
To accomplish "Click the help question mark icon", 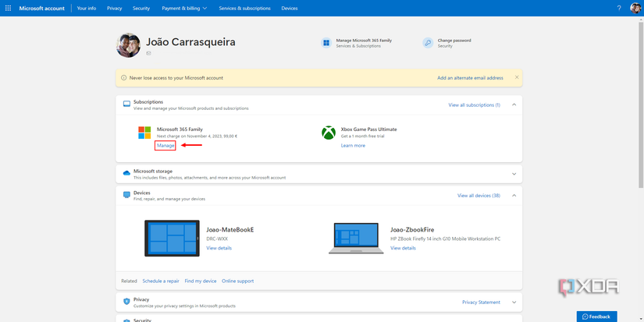I will pyautogui.click(x=619, y=8).
